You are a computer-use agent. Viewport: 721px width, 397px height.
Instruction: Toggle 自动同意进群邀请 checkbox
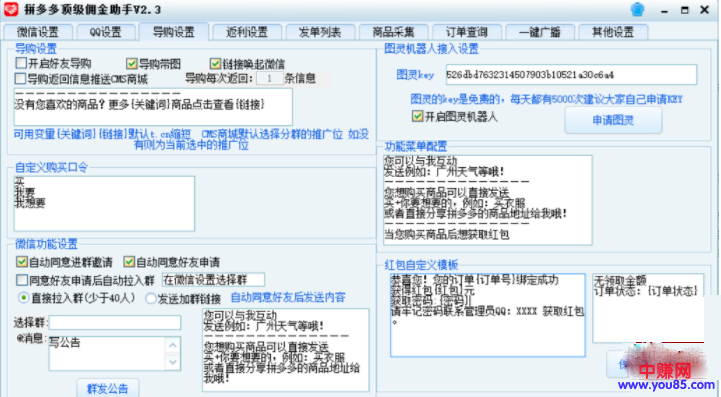click(22, 262)
